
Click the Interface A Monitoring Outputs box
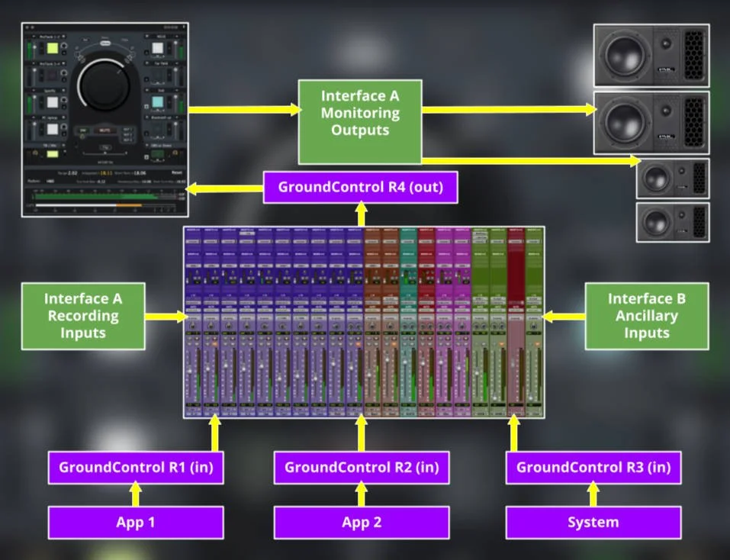tap(359, 121)
